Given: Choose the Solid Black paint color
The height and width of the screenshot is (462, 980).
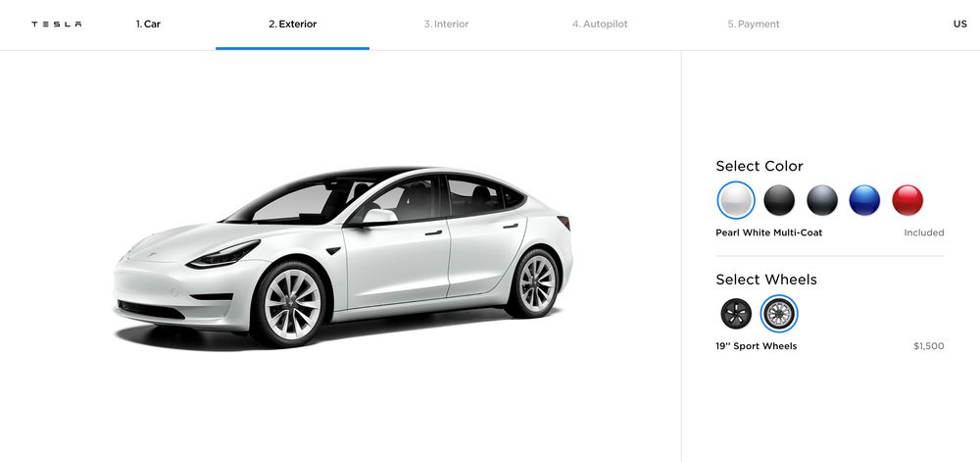Looking at the screenshot, I should [779, 200].
